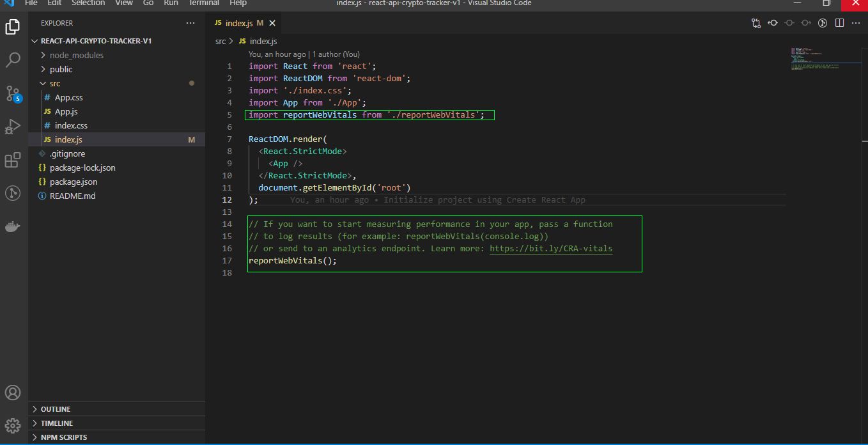
Task: Open README.md in the explorer
Action: click(x=117, y=196)
